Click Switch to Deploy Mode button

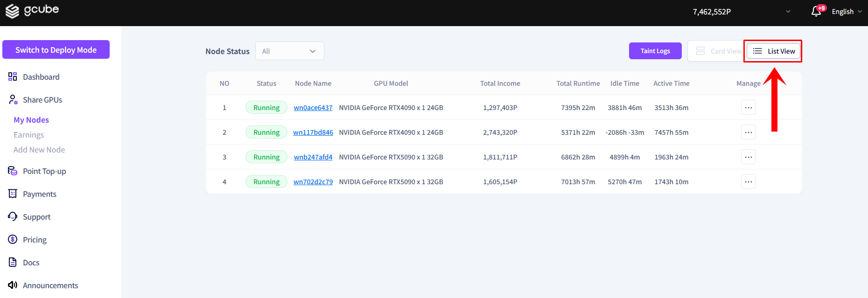56,49
